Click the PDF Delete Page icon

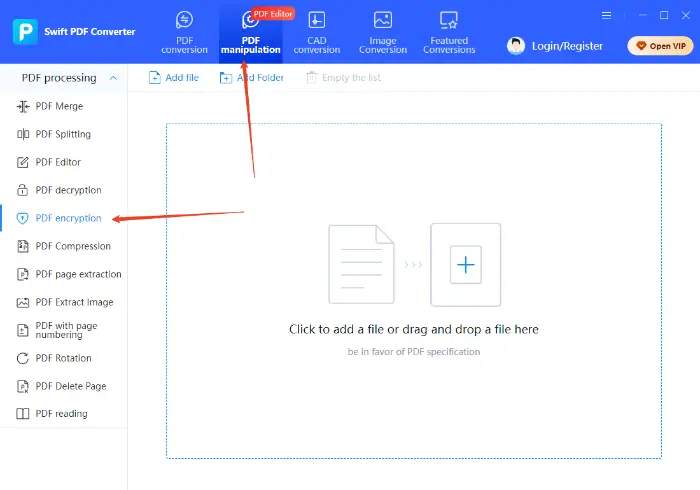click(x=23, y=386)
